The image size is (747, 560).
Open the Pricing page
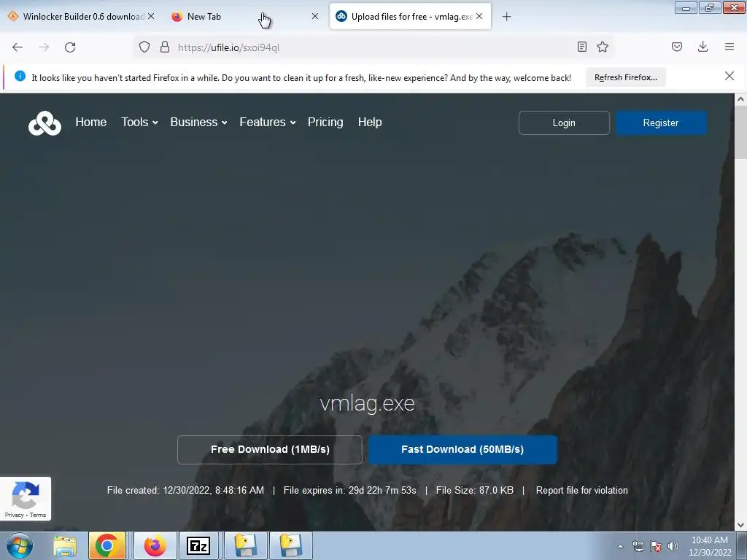point(325,122)
